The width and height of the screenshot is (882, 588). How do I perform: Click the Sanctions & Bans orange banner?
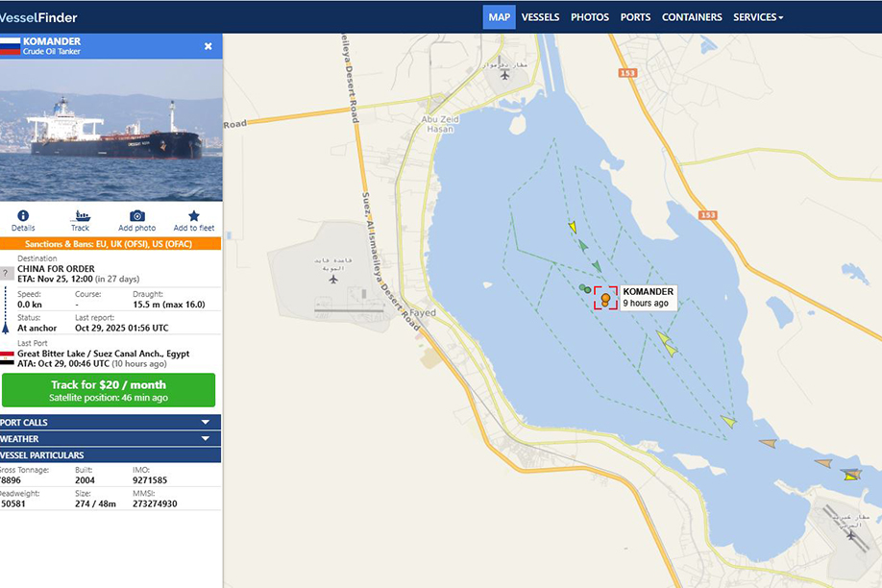click(x=110, y=244)
